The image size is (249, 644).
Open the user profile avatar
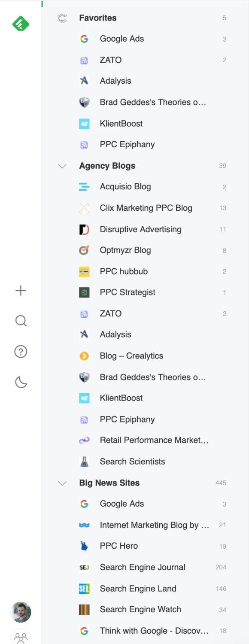[21, 612]
